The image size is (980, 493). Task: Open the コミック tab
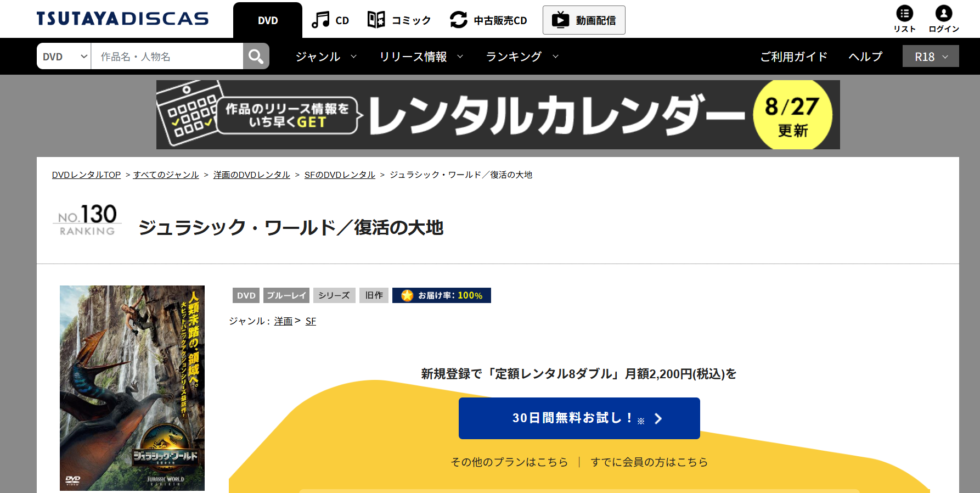[399, 20]
